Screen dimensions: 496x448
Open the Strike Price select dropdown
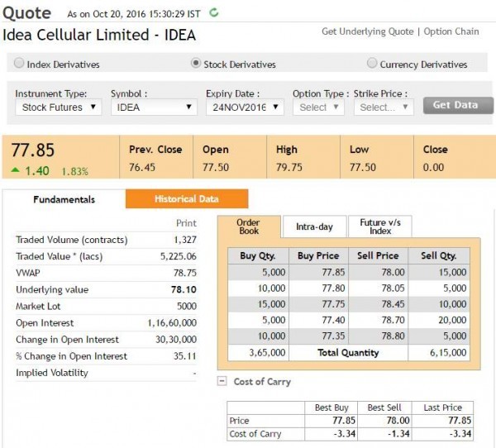384,107
